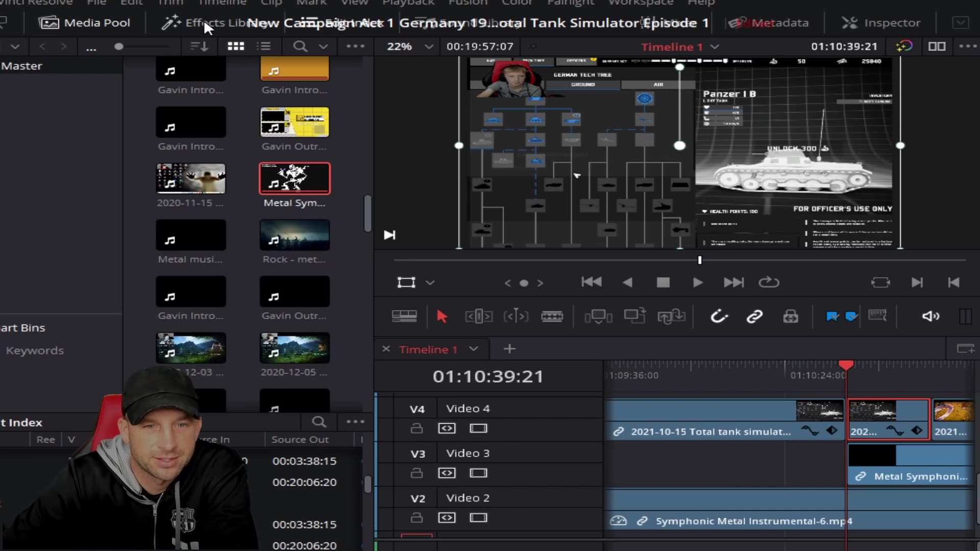Open the media pool search options chevron
The height and width of the screenshot is (551, 980).
(x=323, y=46)
